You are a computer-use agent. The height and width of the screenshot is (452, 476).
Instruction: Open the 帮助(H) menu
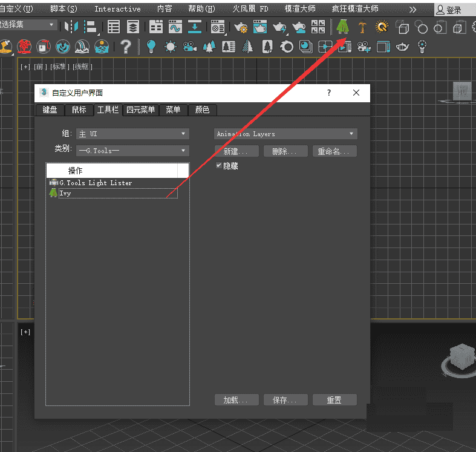[201, 9]
